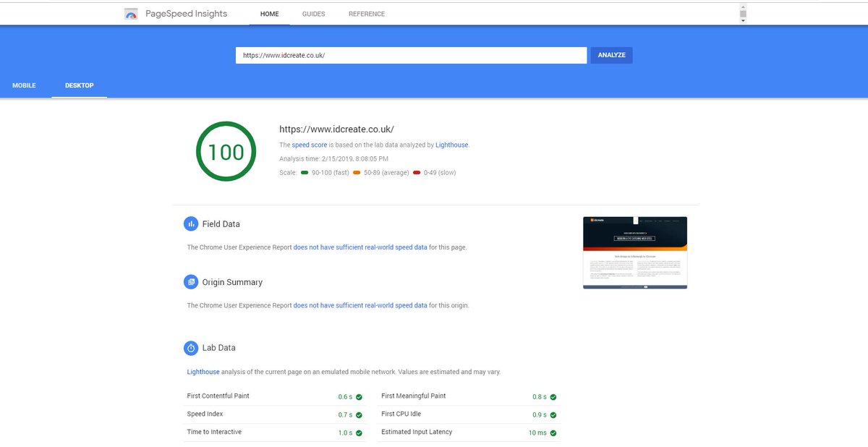This screenshot has width=868, height=447.
Task: Click the Field Data heading
Action: pos(221,224)
